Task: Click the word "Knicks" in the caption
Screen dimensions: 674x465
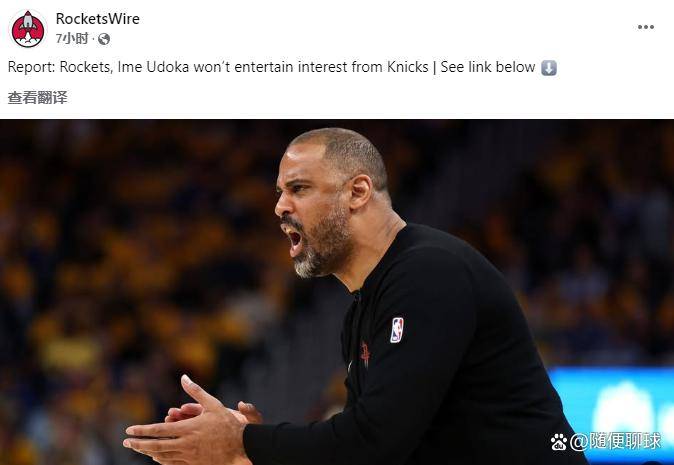Action: 407,67
